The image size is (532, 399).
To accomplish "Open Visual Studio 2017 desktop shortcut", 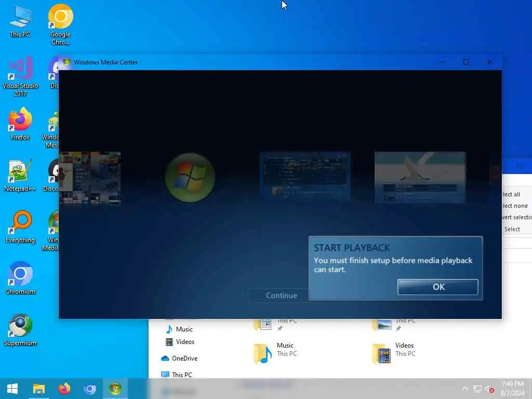I will 20,76.
